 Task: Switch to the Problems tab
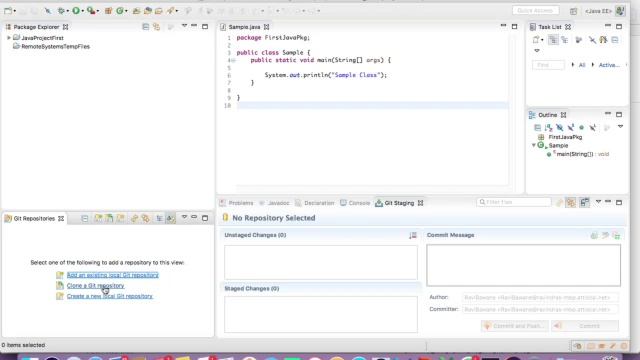click(x=236, y=203)
